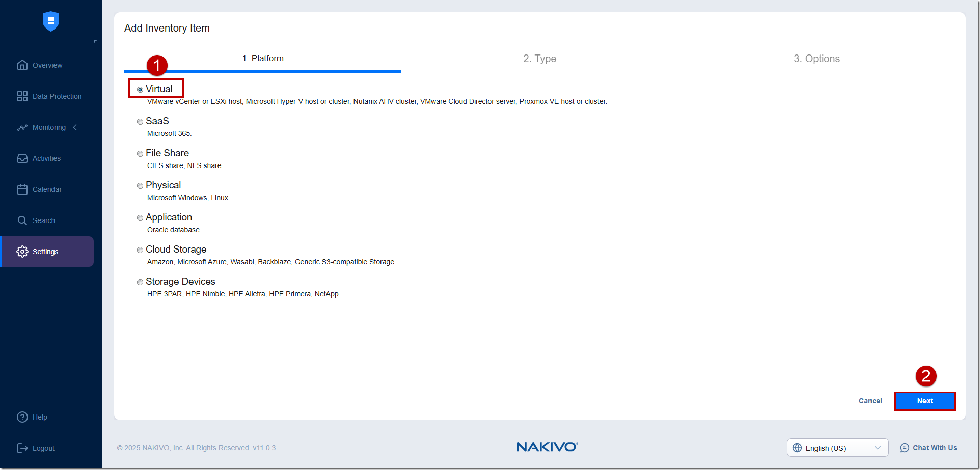Screen dimensions: 980x470
Task: Click the Logout arrow icon
Action: [x=22, y=448]
